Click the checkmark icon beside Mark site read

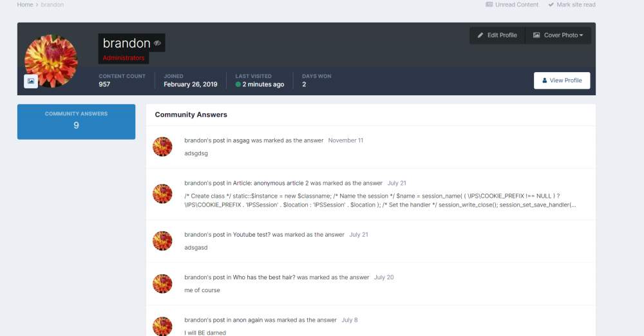(x=551, y=5)
